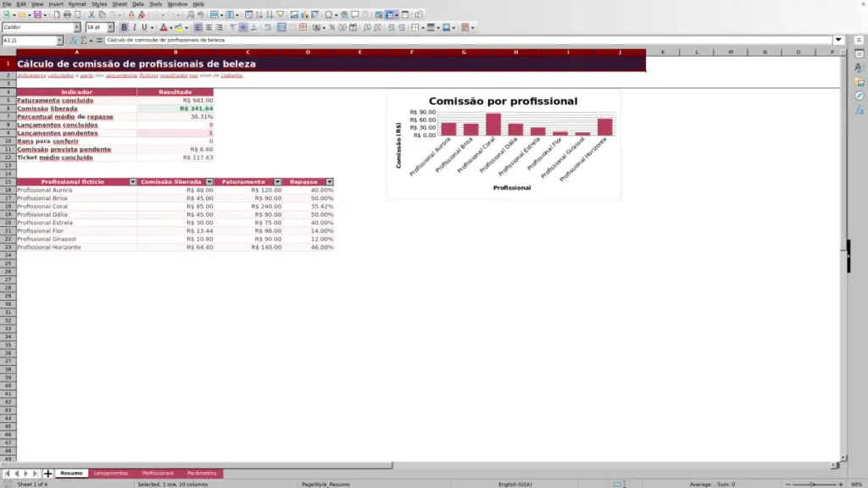This screenshot has width=868, height=488.
Task: Open the sidebar Navigator compass icon
Action: tap(860, 96)
